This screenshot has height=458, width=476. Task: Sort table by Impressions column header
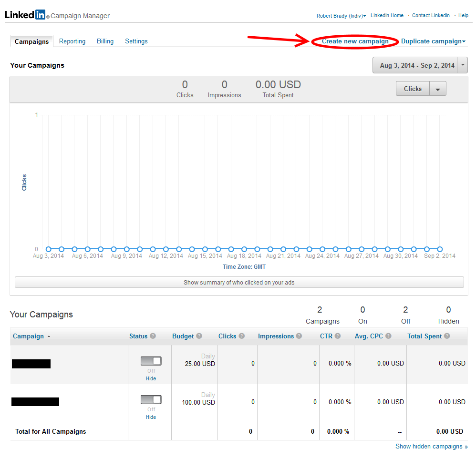coord(276,336)
